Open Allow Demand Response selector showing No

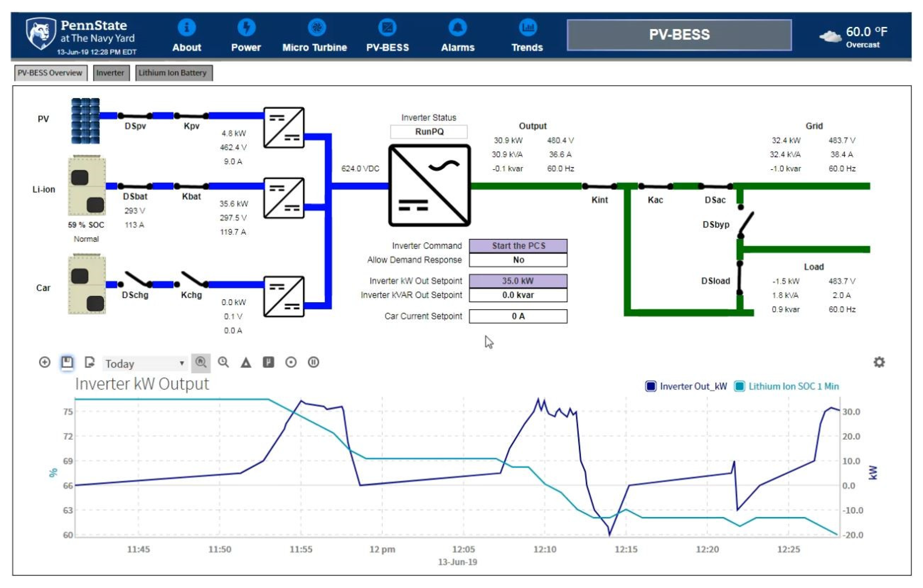click(518, 260)
